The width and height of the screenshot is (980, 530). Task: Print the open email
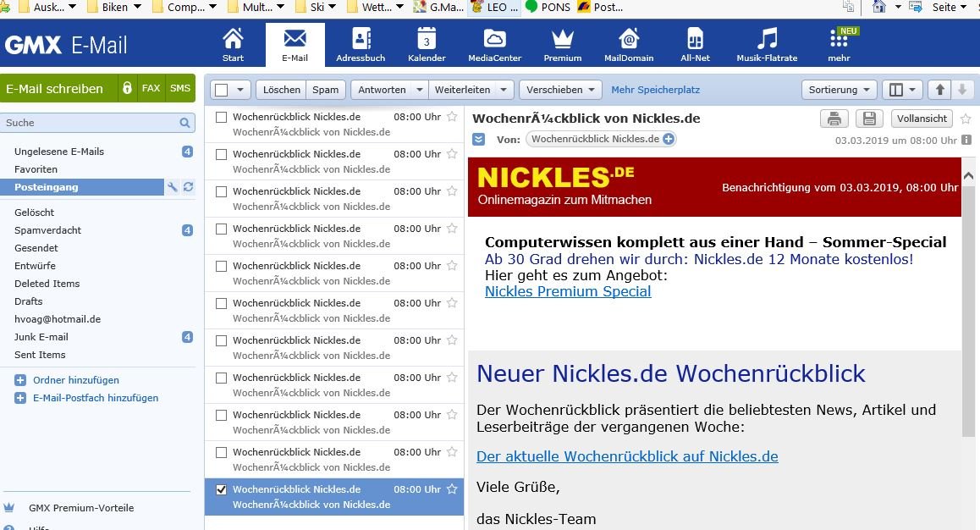click(x=834, y=119)
